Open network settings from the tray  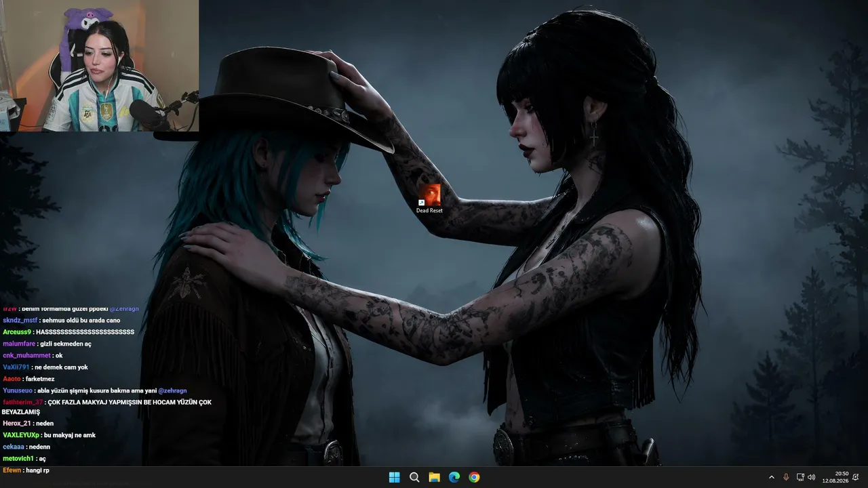tap(800, 477)
